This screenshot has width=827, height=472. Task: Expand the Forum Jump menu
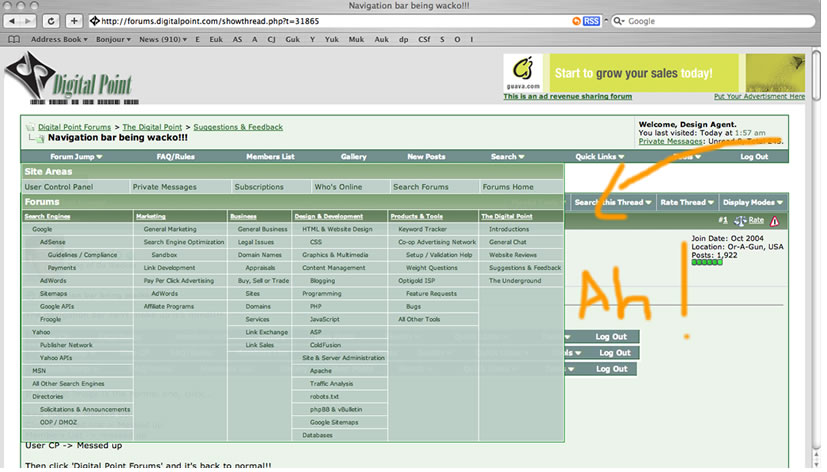(76, 157)
